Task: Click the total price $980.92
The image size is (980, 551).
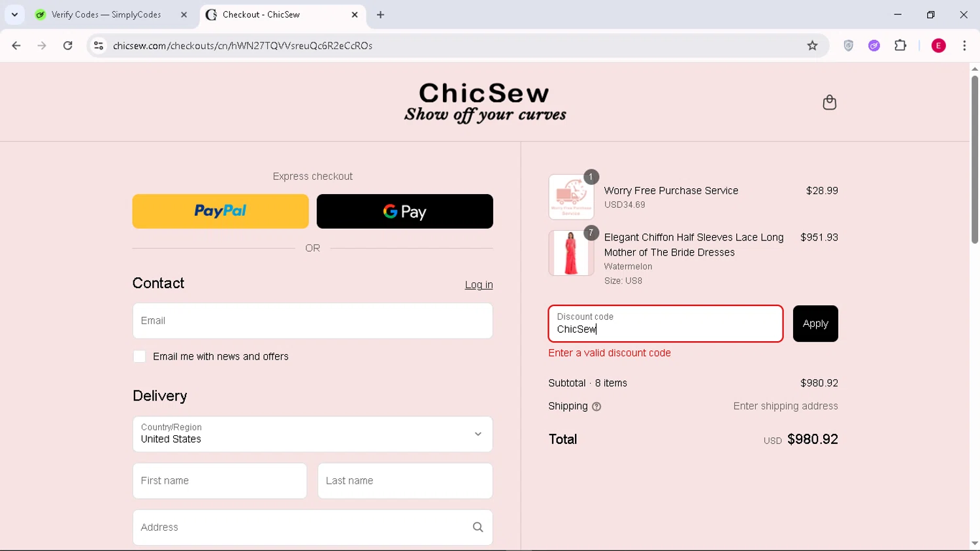Action: tap(813, 439)
